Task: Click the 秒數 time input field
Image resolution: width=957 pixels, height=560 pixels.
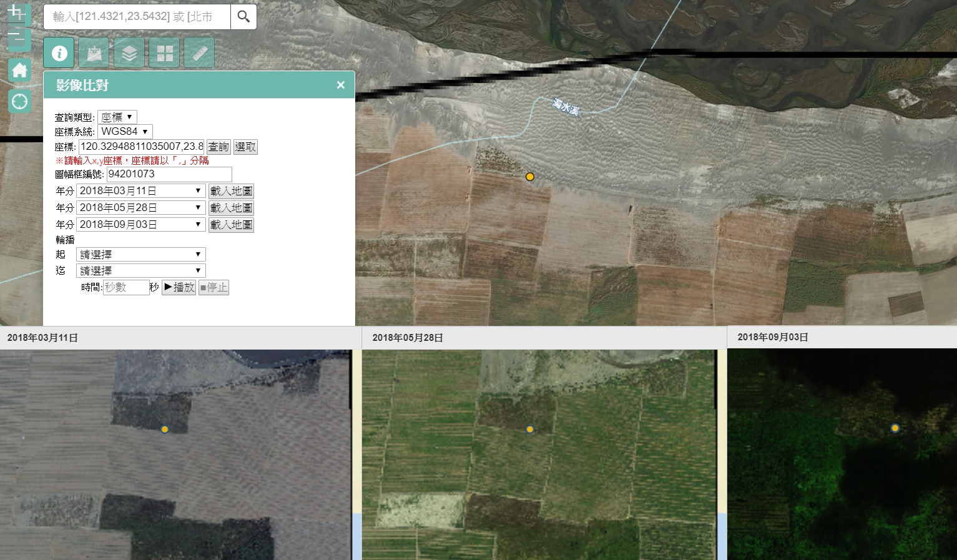Action: 125,287
